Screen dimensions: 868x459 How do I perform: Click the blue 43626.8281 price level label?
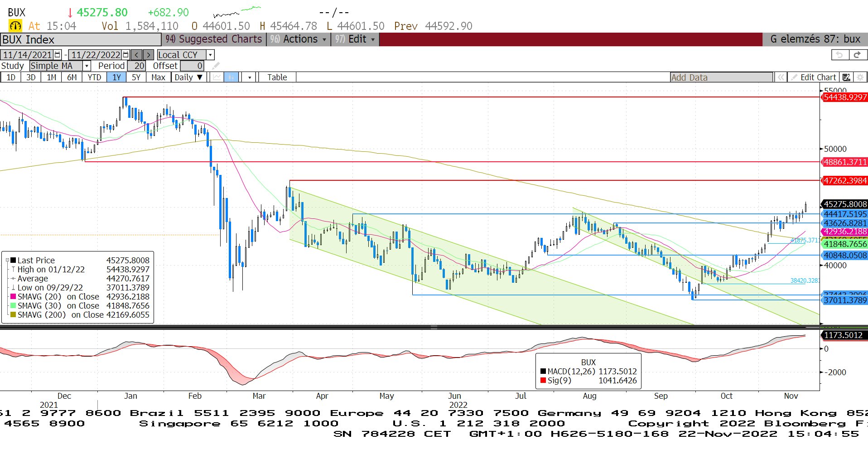[x=844, y=223]
